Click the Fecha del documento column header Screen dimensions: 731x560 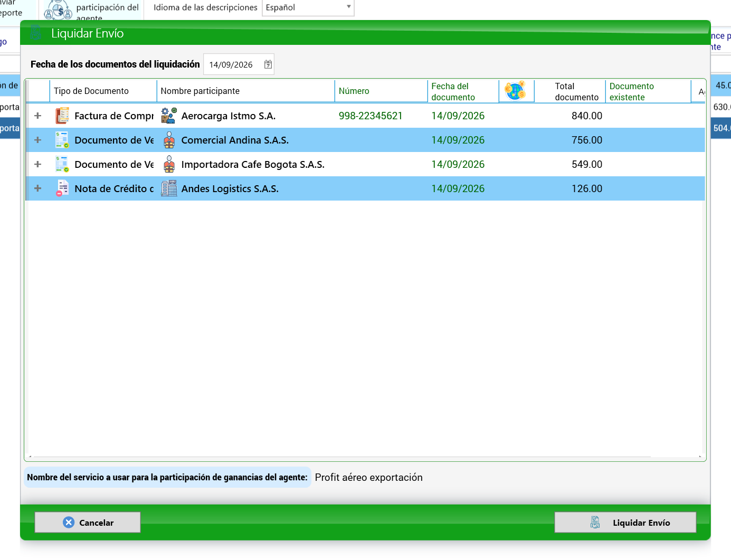(462, 91)
